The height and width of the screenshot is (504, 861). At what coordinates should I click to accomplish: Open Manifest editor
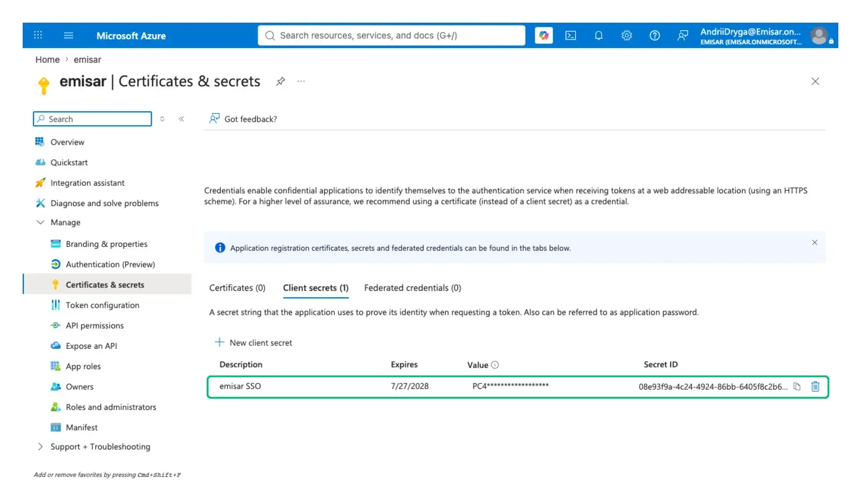tap(82, 428)
